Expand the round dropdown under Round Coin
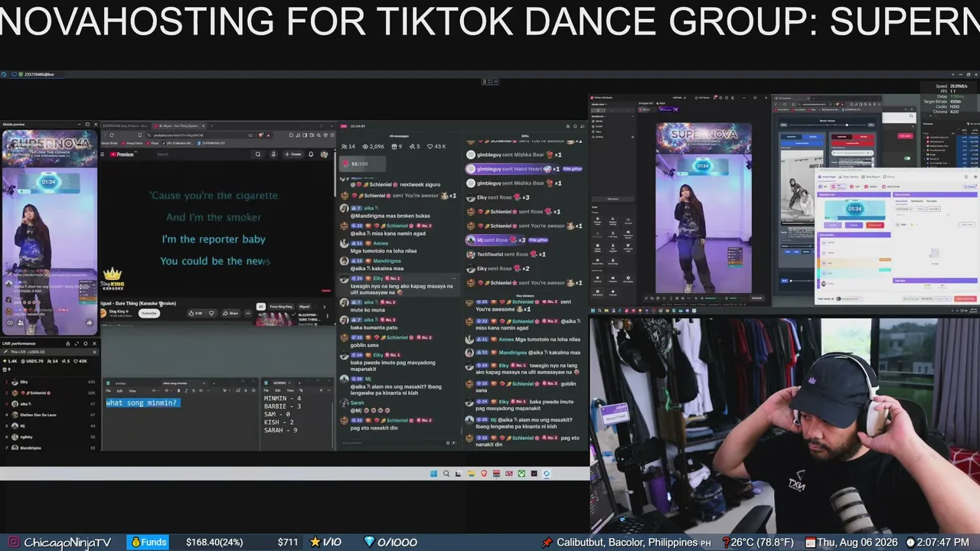980x551 pixels. point(905,209)
